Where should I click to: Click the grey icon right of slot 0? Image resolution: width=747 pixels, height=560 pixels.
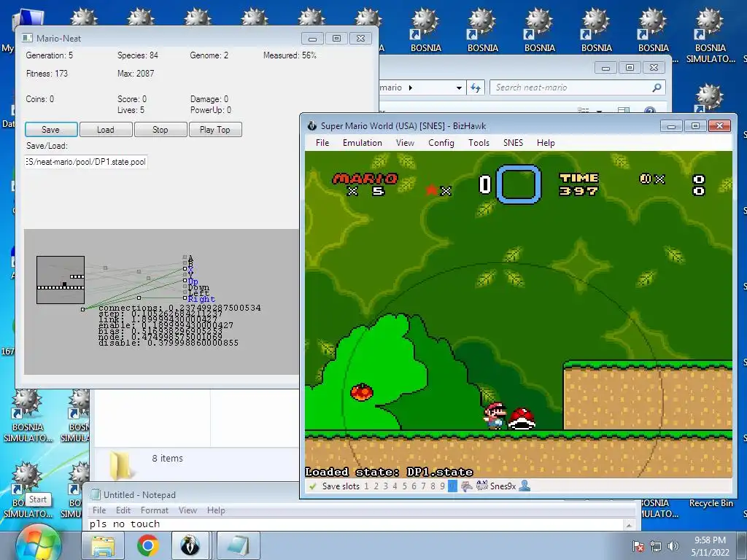(466, 486)
